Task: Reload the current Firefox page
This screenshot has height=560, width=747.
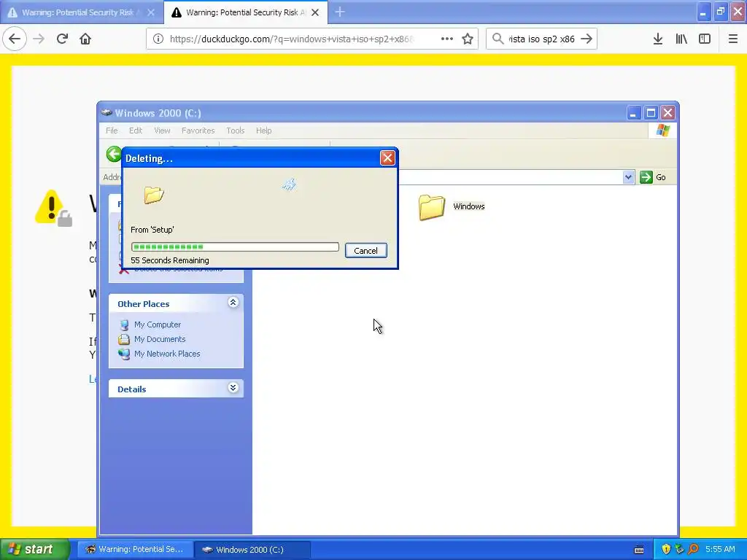Action: pyautogui.click(x=63, y=39)
